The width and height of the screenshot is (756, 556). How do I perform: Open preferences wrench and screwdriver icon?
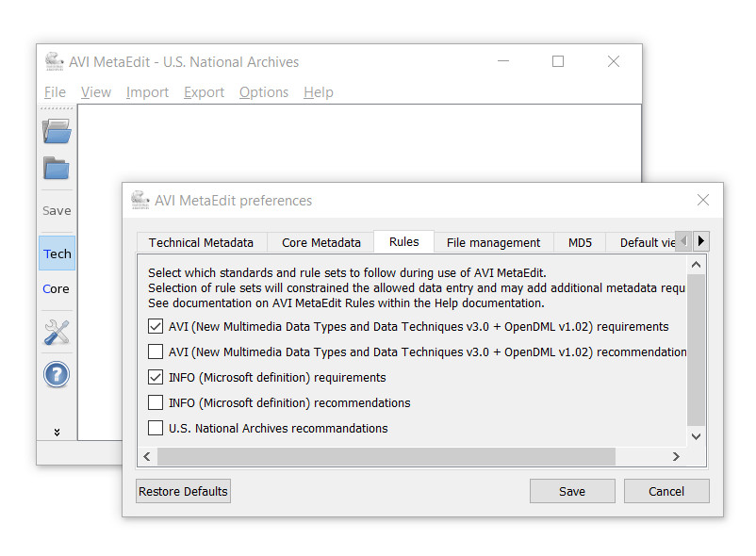pos(57,332)
